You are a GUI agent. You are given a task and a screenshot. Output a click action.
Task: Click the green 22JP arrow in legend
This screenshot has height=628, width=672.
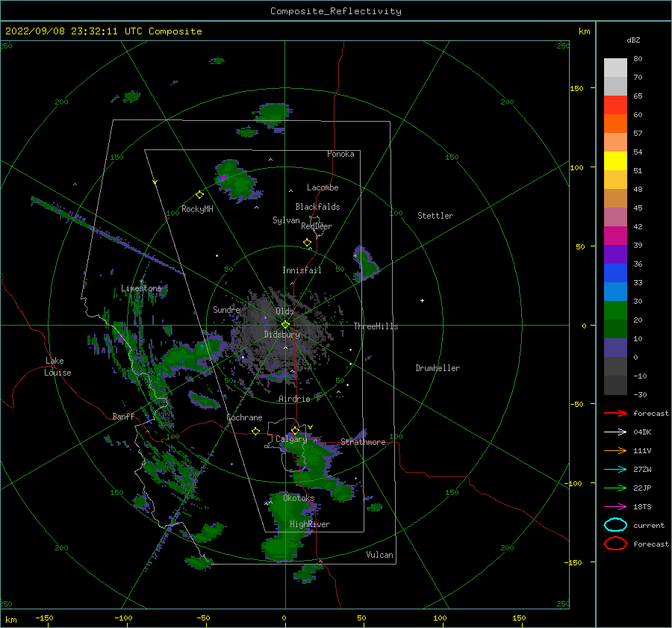[x=615, y=488]
